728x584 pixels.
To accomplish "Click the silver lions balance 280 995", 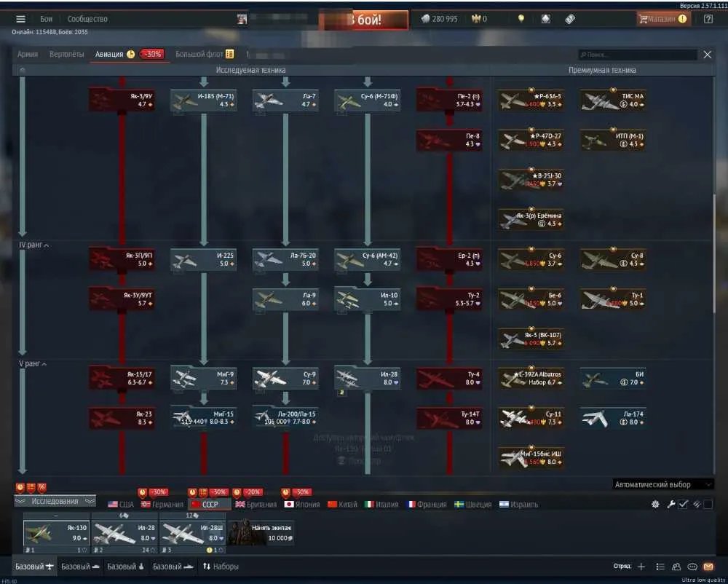I will click(x=439, y=19).
